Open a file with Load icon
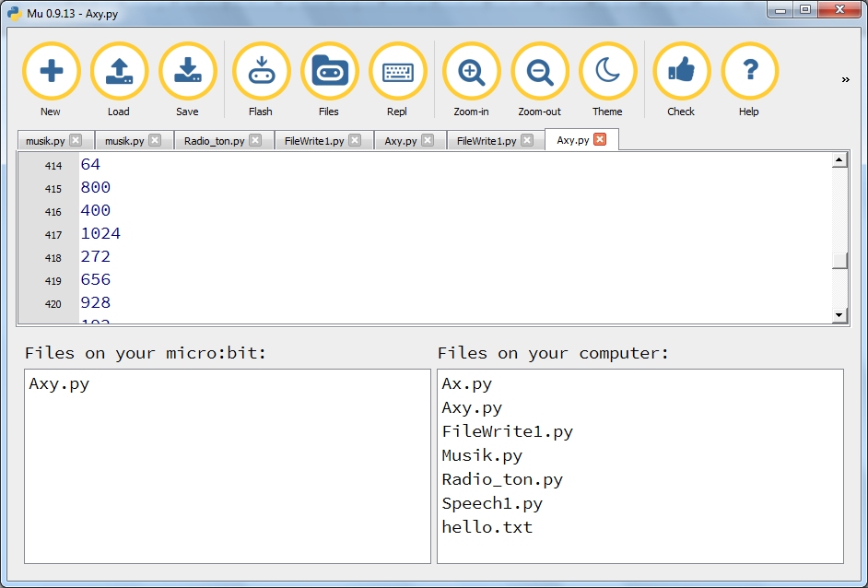 coord(119,72)
